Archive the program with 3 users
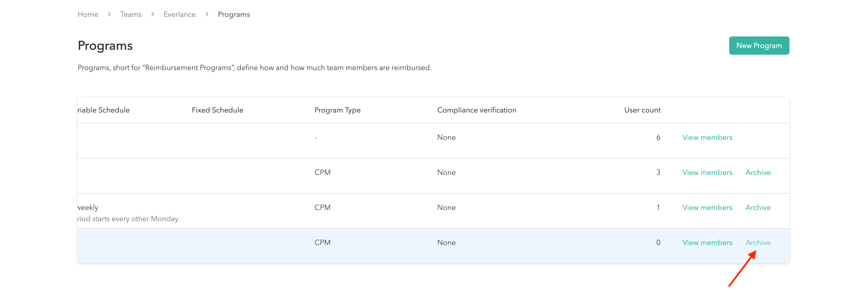Image resolution: width=868 pixels, height=292 pixels. [x=758, y=172]
